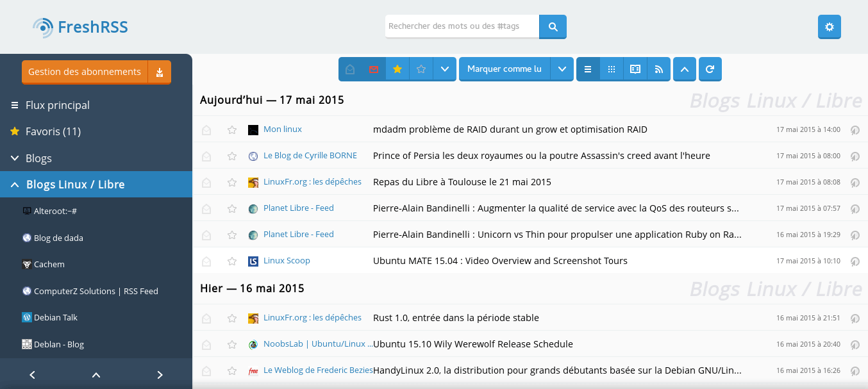Viewport: 868px width, 389px height.
Task: Open Mon linux feed link
Action: coord(283,129)
